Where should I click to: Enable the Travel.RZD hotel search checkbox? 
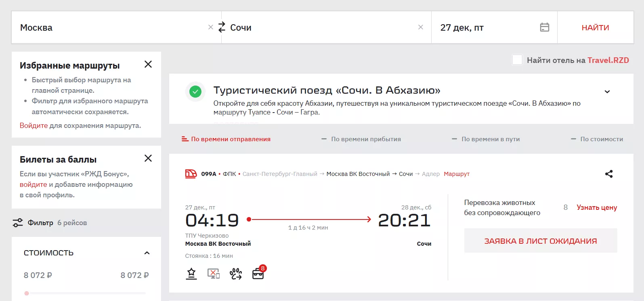pyautogui.click(x=517, y=60)
